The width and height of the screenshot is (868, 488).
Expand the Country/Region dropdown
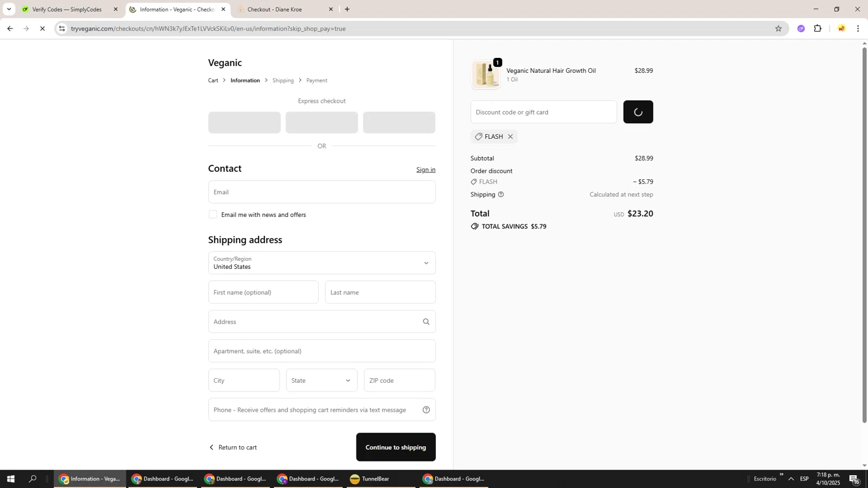point(322,263)
